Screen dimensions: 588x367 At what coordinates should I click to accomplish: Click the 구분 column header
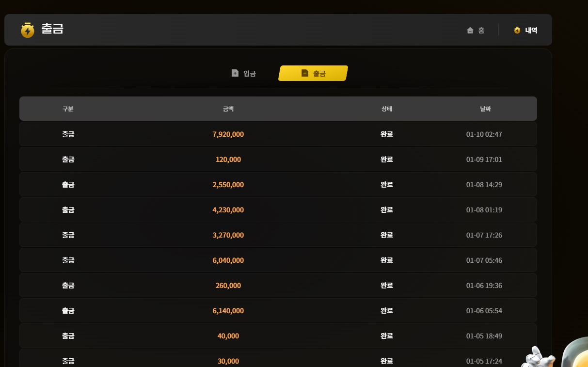68,109
